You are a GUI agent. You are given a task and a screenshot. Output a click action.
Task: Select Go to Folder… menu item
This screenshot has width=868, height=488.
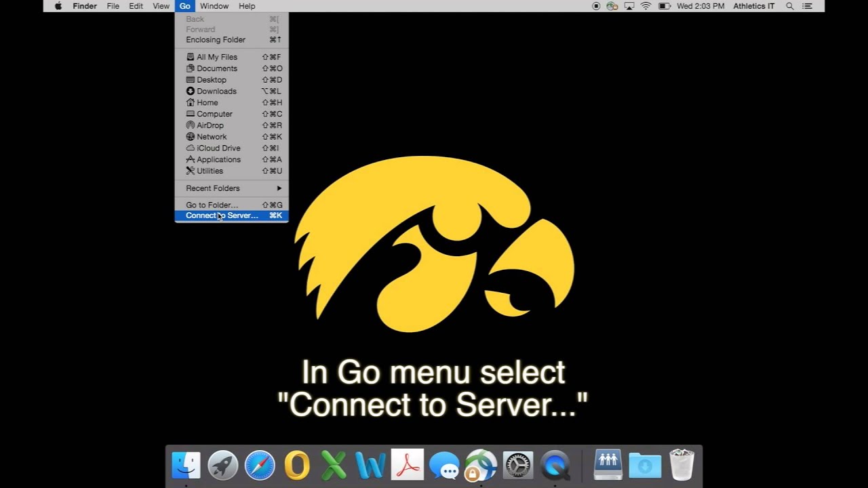[232, 205]
